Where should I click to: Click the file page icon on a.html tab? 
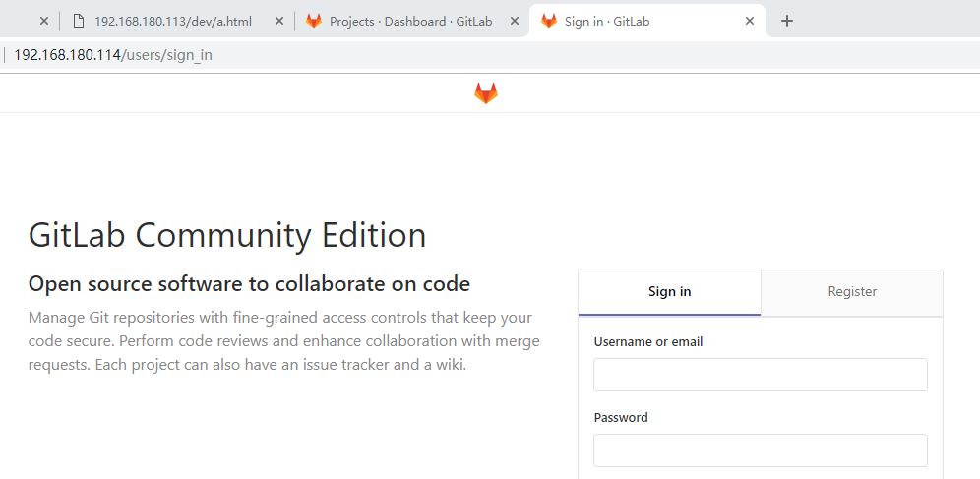[x=78, y=22]
